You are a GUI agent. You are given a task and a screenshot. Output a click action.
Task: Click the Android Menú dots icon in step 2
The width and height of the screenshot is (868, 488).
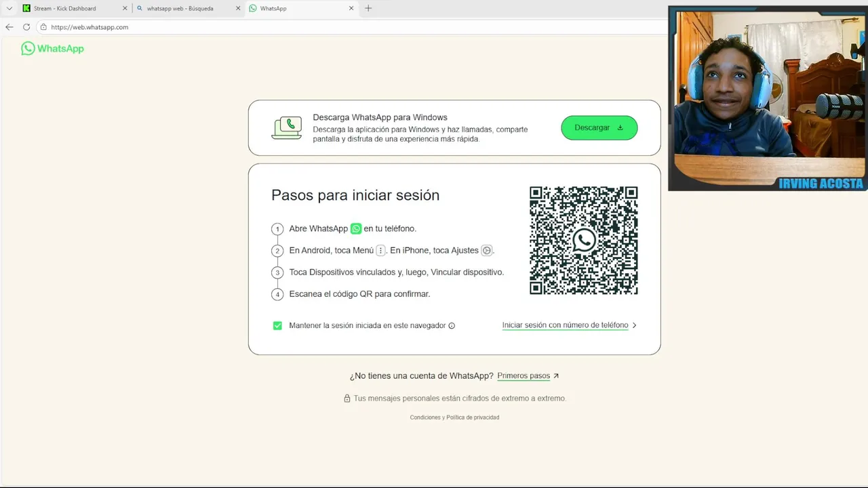[380, 250]
